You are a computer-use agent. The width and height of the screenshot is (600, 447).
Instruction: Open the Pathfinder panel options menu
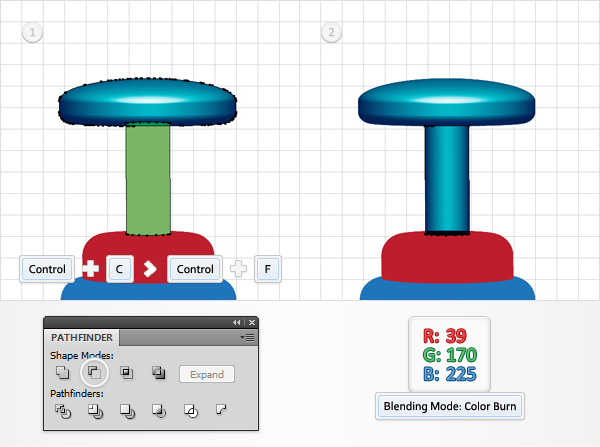coord(247,338)
